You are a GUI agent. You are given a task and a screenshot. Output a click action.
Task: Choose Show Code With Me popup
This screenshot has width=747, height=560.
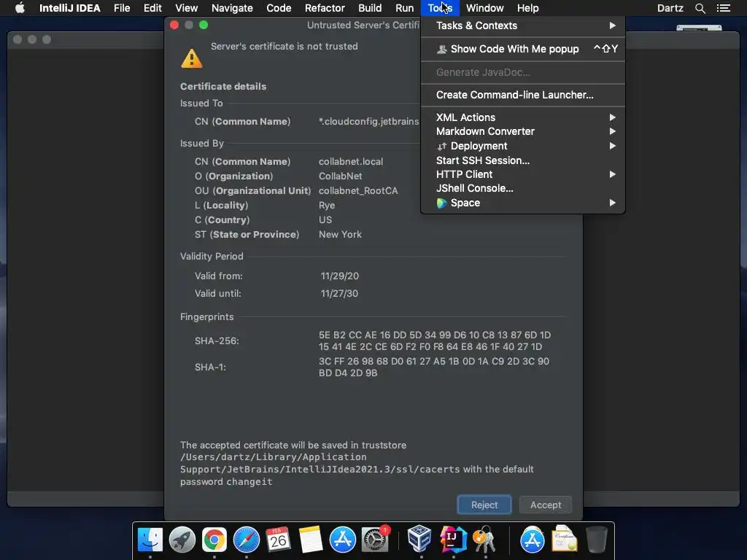(x=523, y=49)
